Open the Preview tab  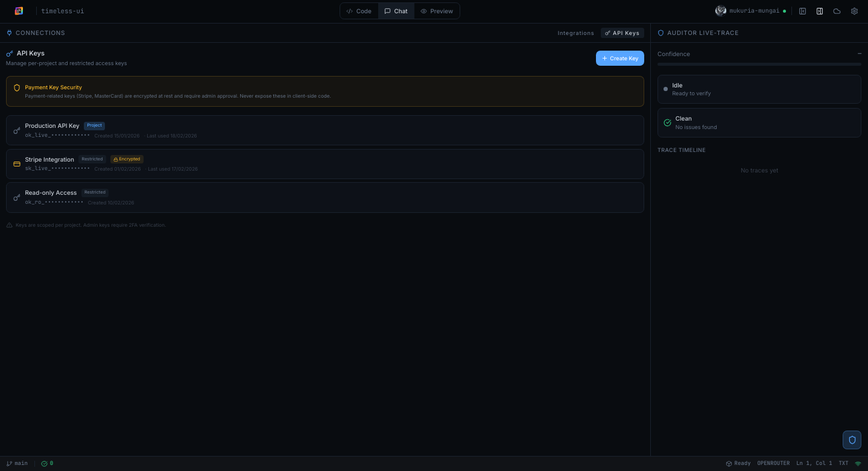(437, 11)
